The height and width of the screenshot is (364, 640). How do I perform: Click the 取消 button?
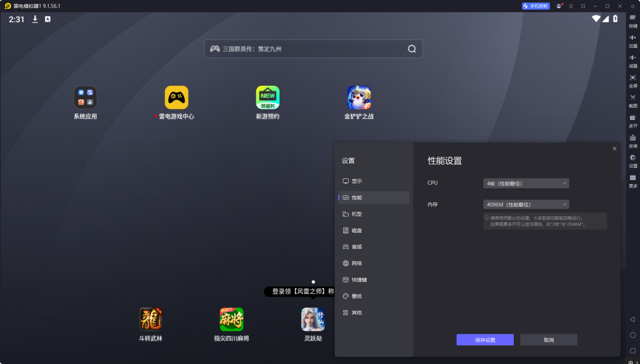(549, 340)
